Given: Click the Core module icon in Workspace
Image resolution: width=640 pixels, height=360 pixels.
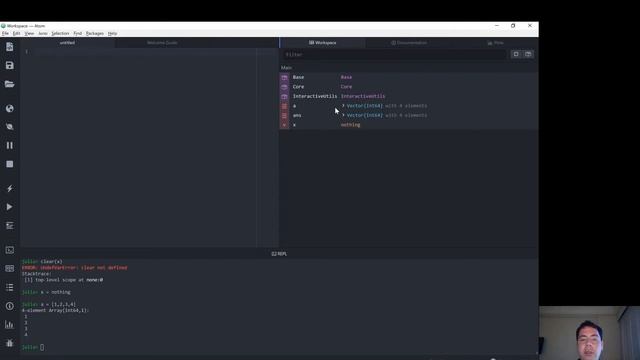Looking at the screenshot, I should point(284,87).
